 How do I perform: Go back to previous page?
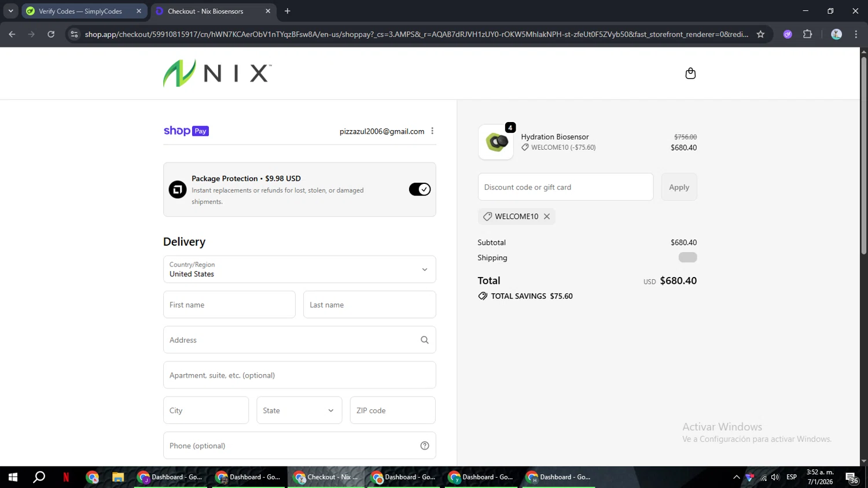(x=12, y=34)
